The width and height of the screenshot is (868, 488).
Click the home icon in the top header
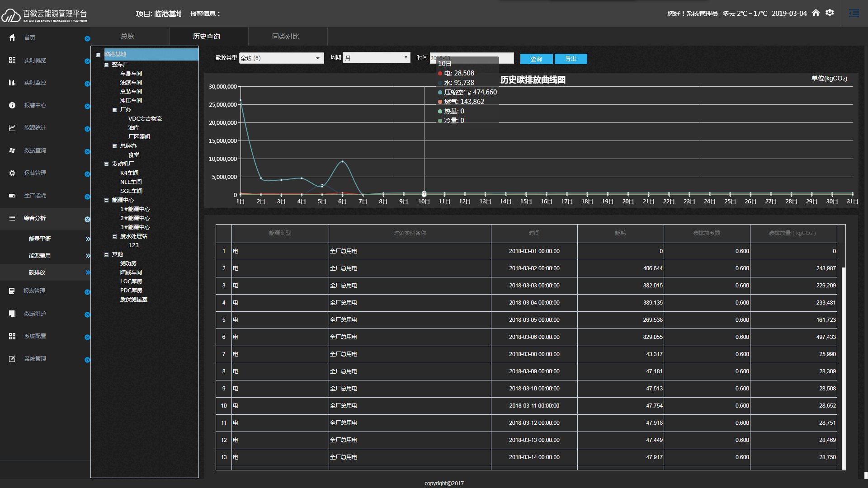(x=816, y=13)
